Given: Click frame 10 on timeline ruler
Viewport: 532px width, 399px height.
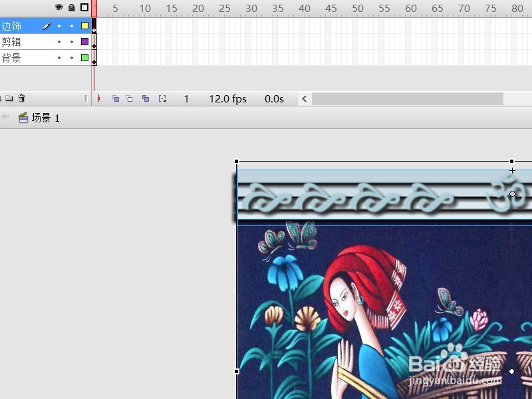Looking at the screenshot, I should click(145, 8).
